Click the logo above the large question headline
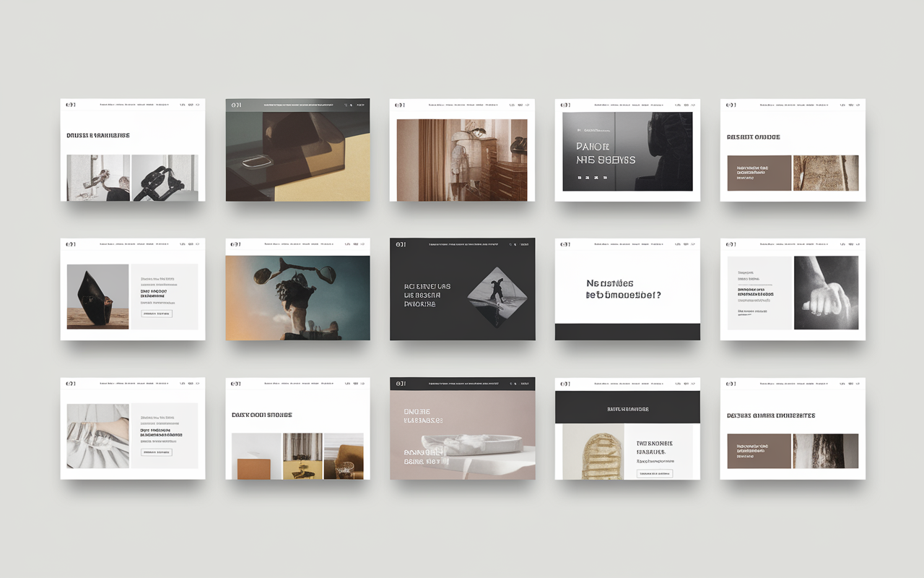The width and height of the screenshot is (924, 578). pos(565,244)
